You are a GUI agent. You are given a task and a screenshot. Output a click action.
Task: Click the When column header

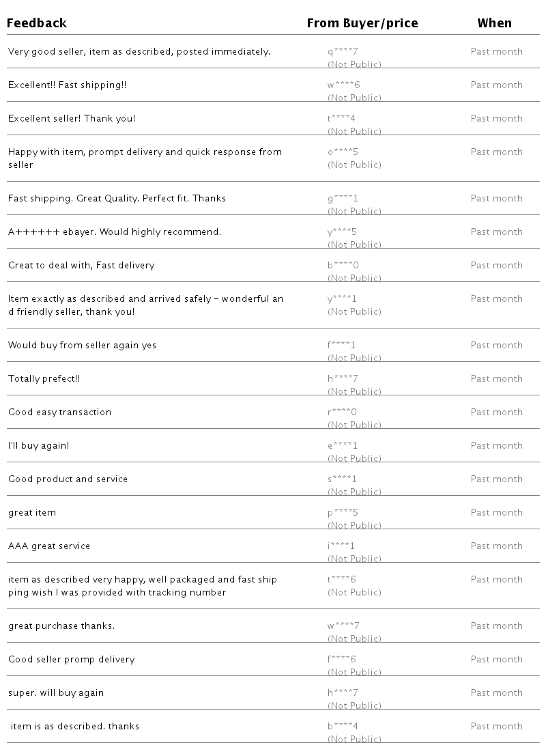coord(494,23)
